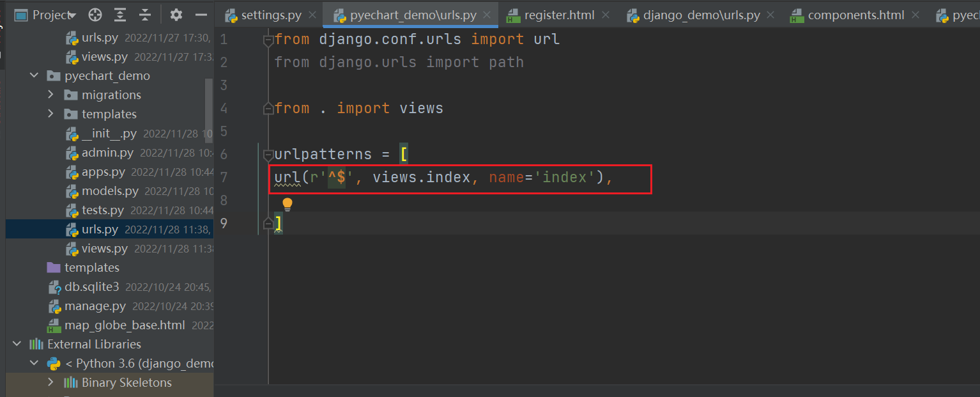This screenshot has height=397, width=980.
Task: Collapse the External Libraries node
Action: (17, 344)
